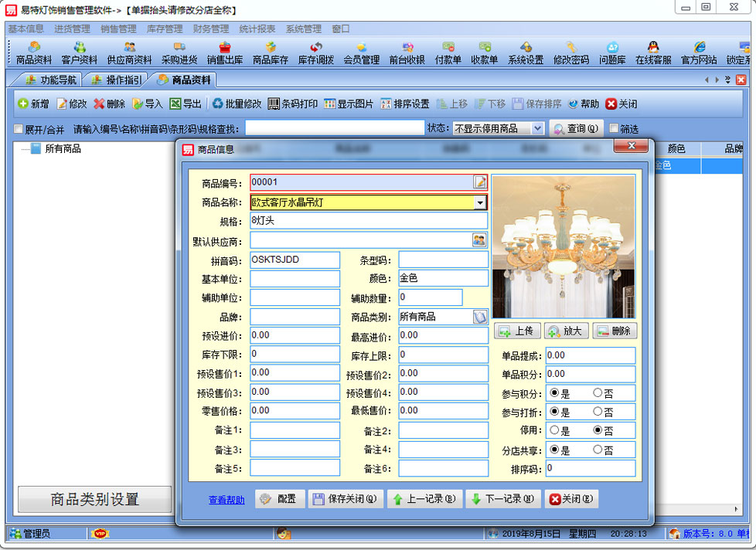Click supplier lookup icon beside 默认供应商
The height and width of the screenshot is (550, 756).
click(x=479, y=240)
